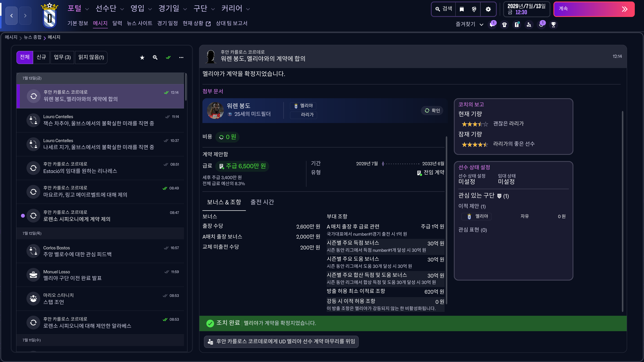Click the squad shirt shortcut icon
Image resolution: width=644 pixels, height=362 pixels.
504,24
